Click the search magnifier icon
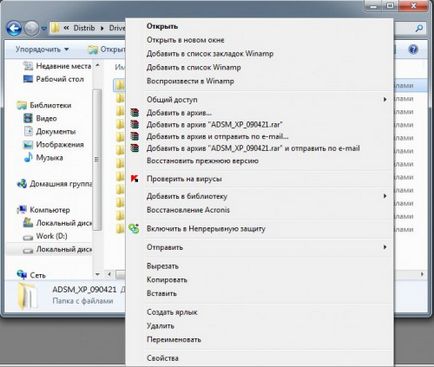 (419, 28)
